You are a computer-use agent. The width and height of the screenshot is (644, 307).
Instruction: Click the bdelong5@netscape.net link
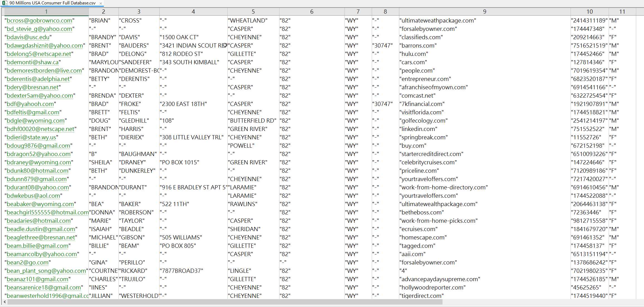(x=39, y=54)
